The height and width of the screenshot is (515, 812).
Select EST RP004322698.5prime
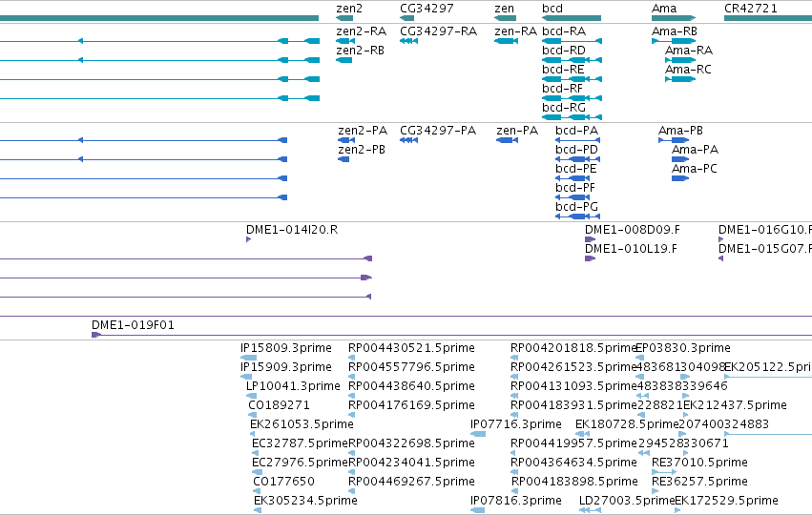[x=352, y=453]
